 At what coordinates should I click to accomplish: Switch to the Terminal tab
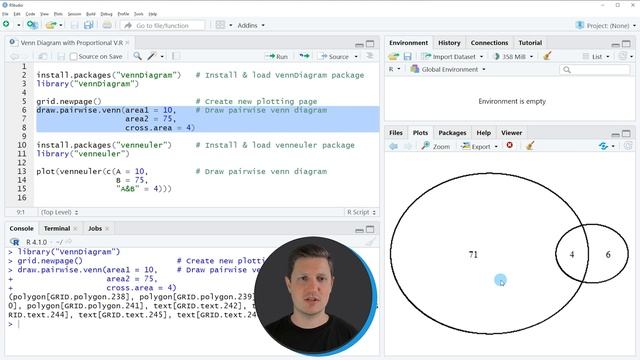[x=57, y=228]
